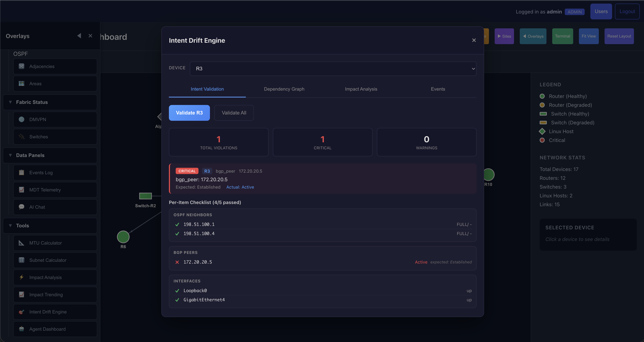Click the ADMIN role badge
Screen dimensions: 644x342
(574, 12)
